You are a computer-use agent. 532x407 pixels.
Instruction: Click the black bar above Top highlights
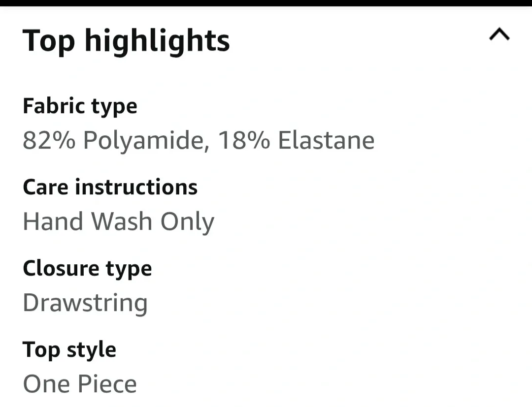coord(266,3)
